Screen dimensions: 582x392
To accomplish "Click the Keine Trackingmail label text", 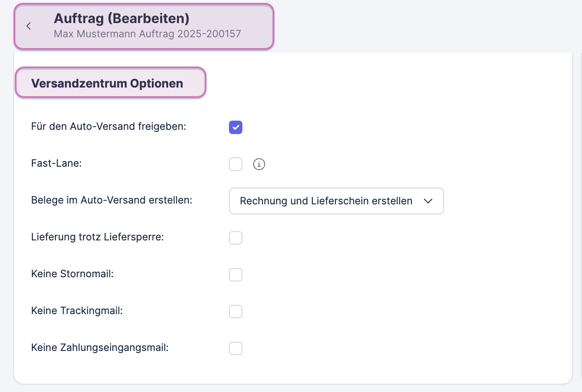I will pyautogui.click(x=77, y=311).
